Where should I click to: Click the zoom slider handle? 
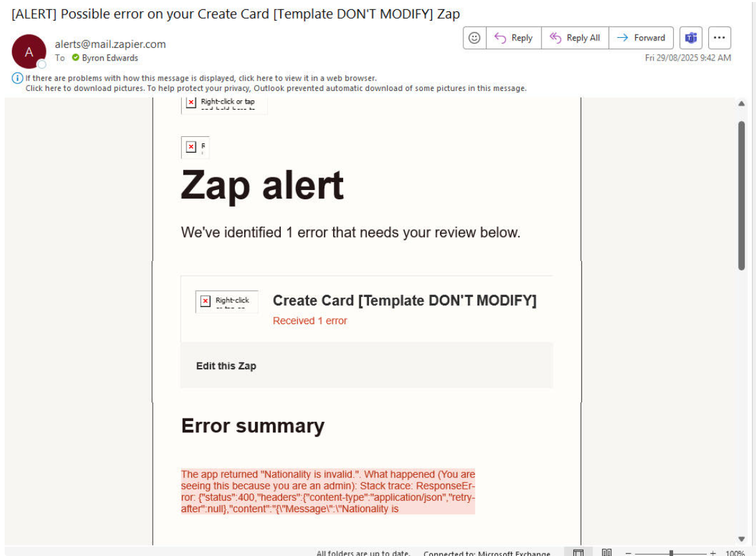click(671, 553)
